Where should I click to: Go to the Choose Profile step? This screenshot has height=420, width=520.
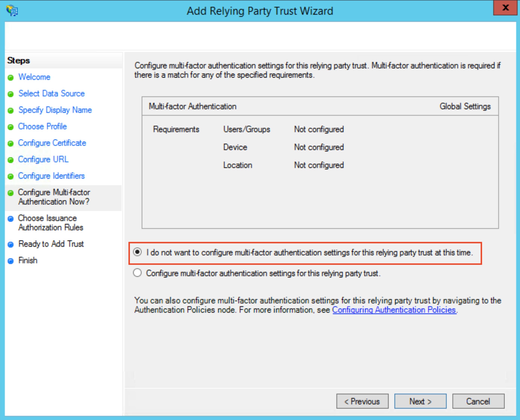tap(42, 127)
